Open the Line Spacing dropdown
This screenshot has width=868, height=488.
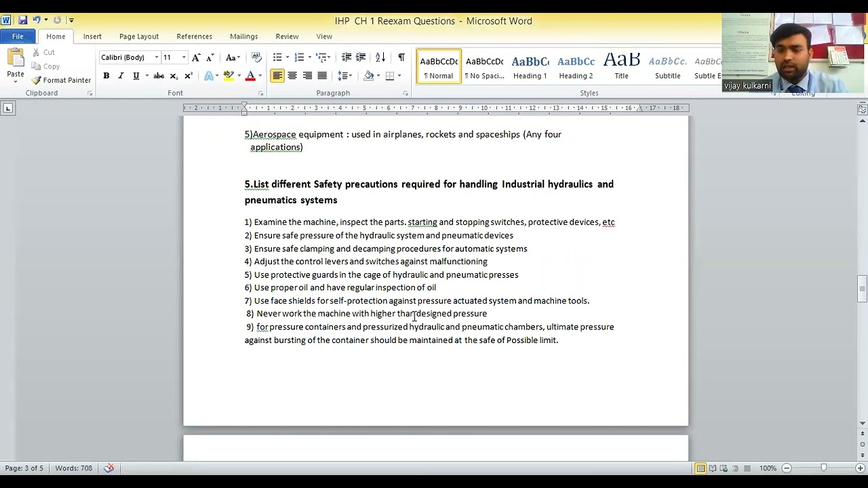(x=345, y=76)
